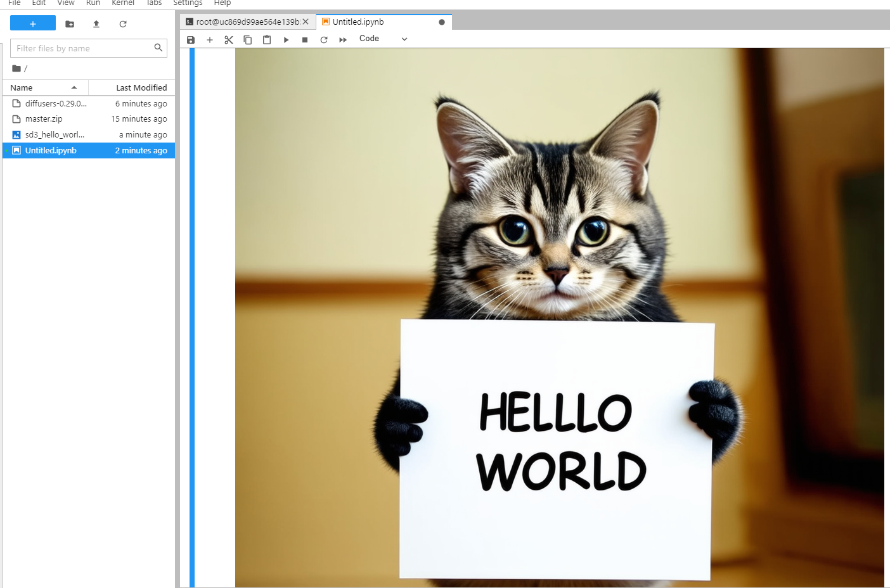890x588 pixels.
Task: Click the upload files icon
Action: 96,24
